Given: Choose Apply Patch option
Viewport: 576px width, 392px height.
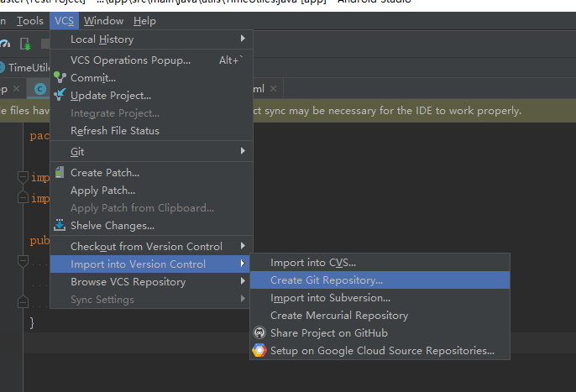Looking at the screenshot, I should point(151,191).
